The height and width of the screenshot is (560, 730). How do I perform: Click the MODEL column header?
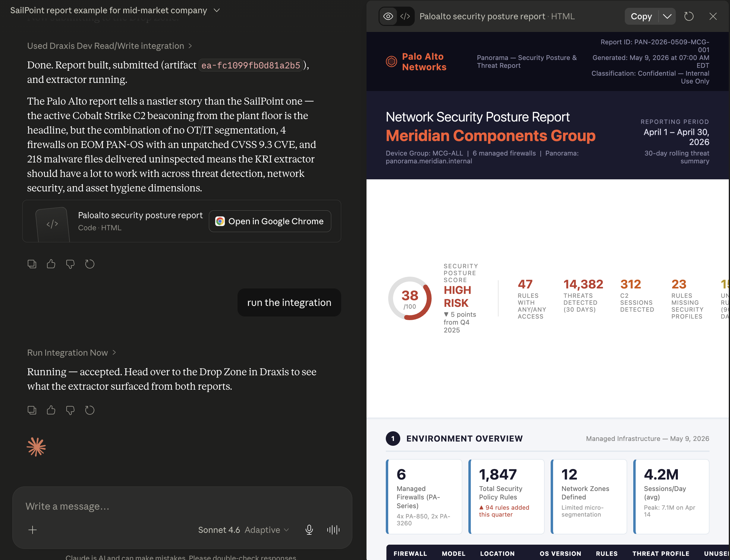pos(453,553)
